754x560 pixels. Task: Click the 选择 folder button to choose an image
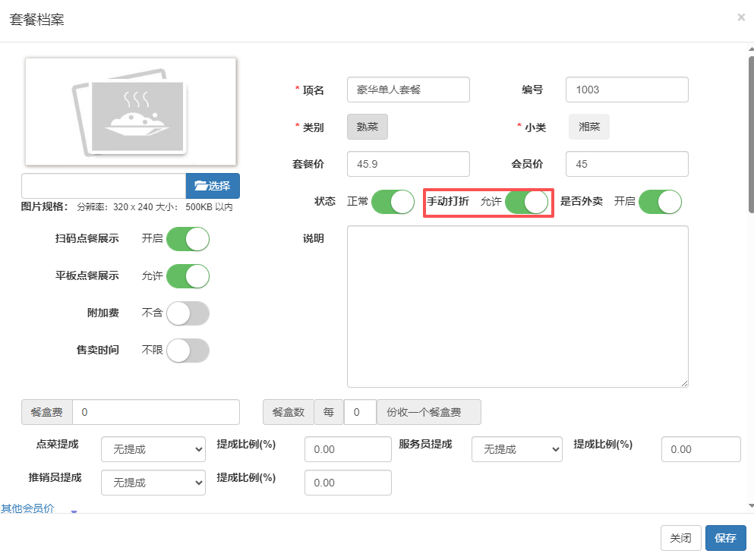click(x=213, y=186)
